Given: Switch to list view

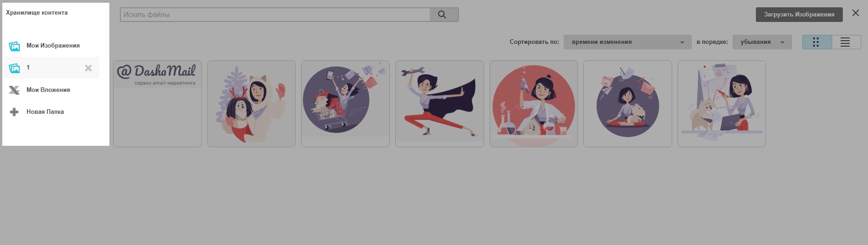Looking at the screenshot, I should (x=846, y=42).
